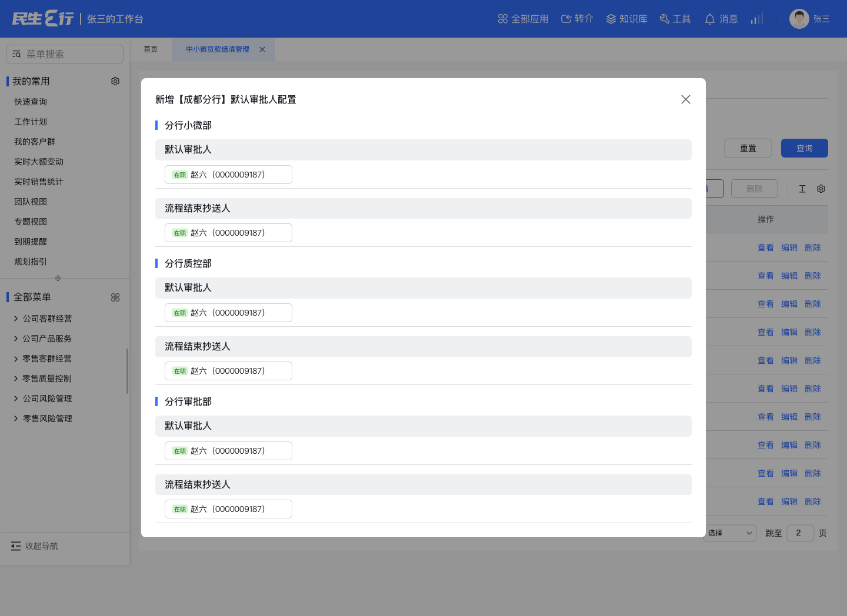The height and width of the screenshot is (616, 847).
Task: Open 到期提醒 menu item
Action: (31, 242)
